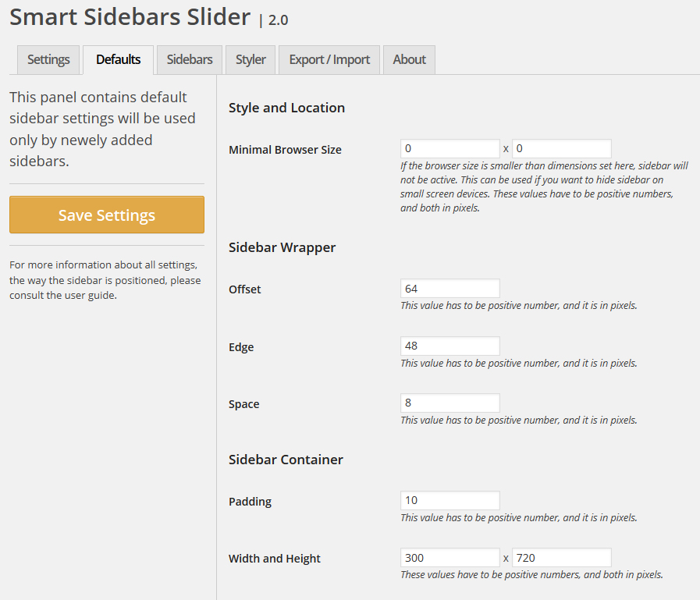Click the Edge input showing 48

pos(449,346)
